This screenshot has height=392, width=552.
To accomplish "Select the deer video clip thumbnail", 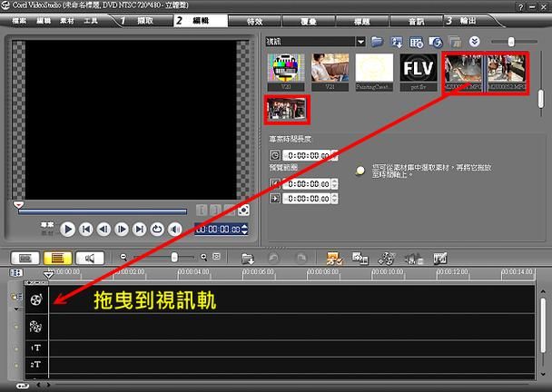I will 463,73.
